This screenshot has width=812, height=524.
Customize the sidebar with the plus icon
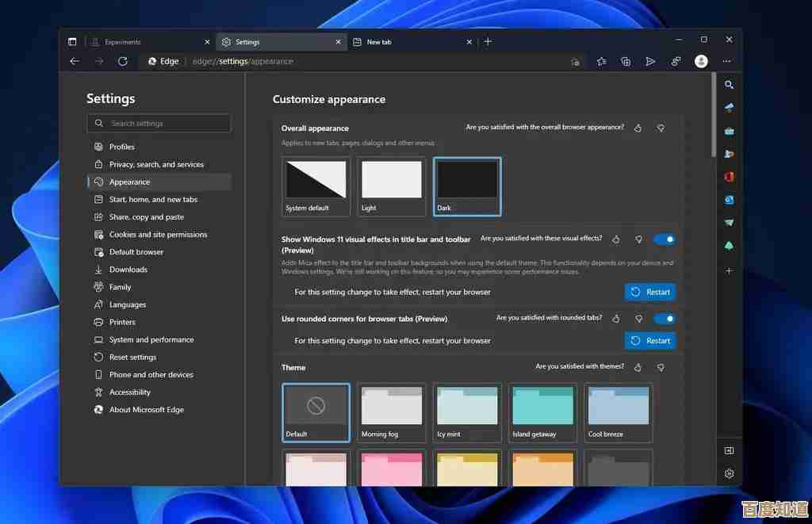coord(729,270)
